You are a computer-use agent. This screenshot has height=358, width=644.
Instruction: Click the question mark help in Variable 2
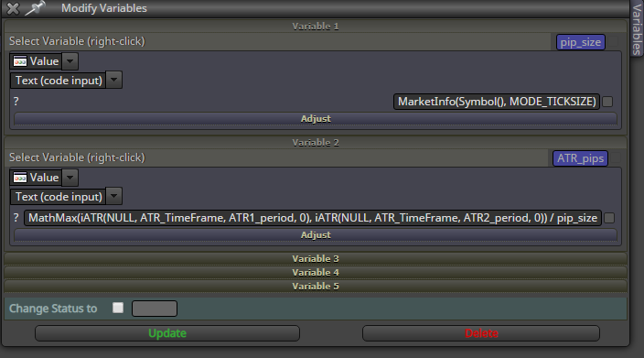tap(16, 218)
